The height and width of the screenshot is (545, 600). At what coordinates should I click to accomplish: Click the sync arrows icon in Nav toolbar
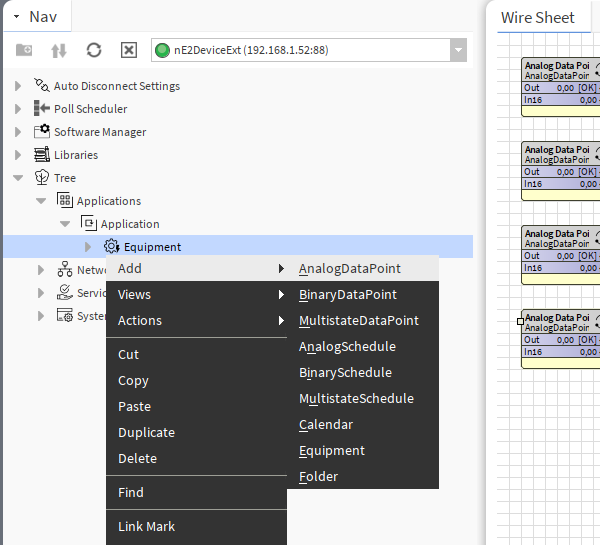click(x=59, y=50)
